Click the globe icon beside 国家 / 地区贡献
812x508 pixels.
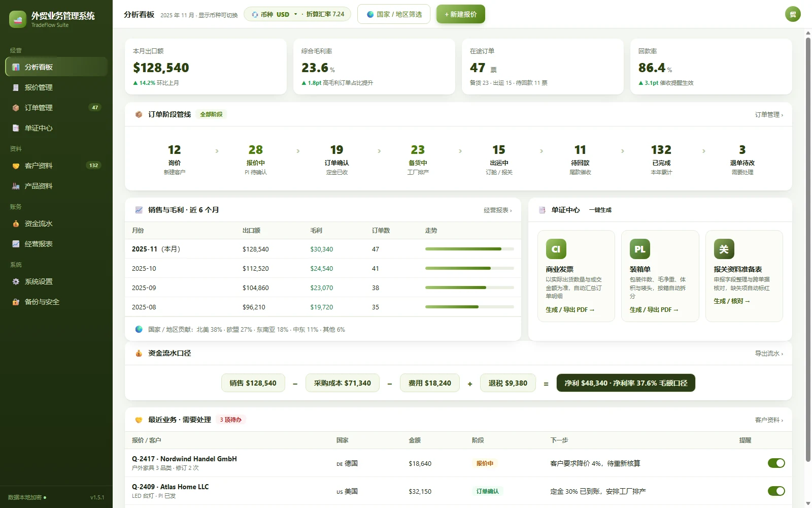(139, 329)
